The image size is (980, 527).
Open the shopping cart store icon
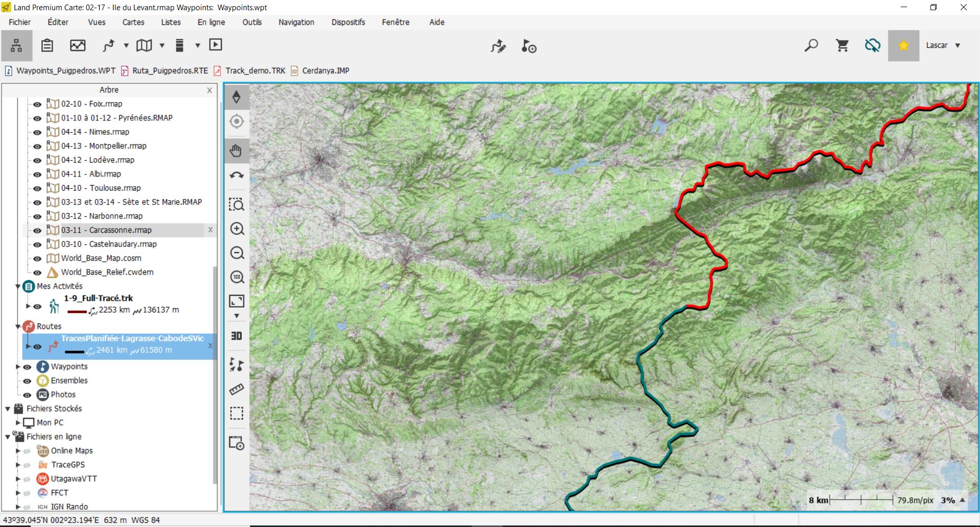coord(842,45)
